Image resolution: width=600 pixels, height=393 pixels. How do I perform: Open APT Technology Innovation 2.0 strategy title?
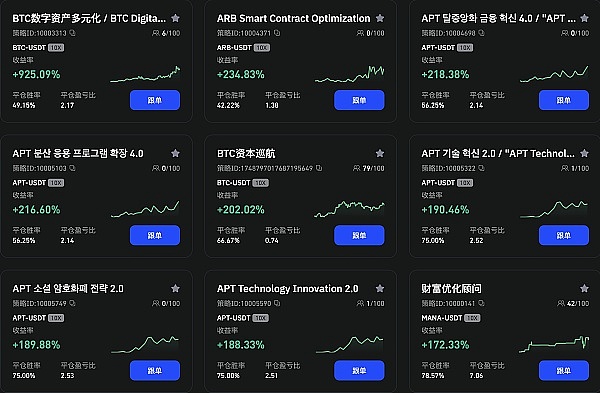(x=287, y=289)
